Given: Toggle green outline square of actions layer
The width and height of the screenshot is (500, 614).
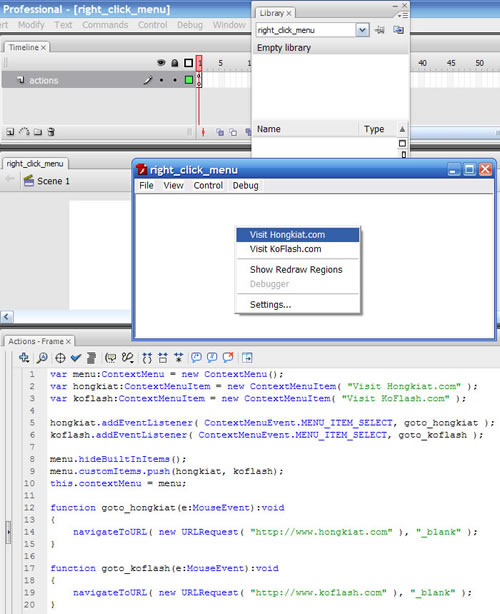Looking at the screenshot, I should click(189, 80).
